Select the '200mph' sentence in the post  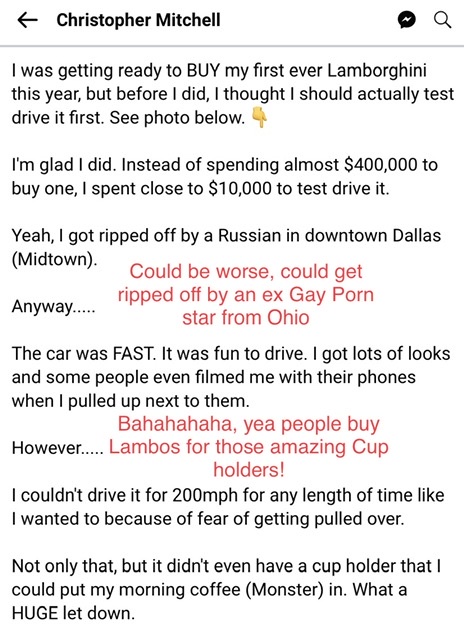click(x=228, y=507)
